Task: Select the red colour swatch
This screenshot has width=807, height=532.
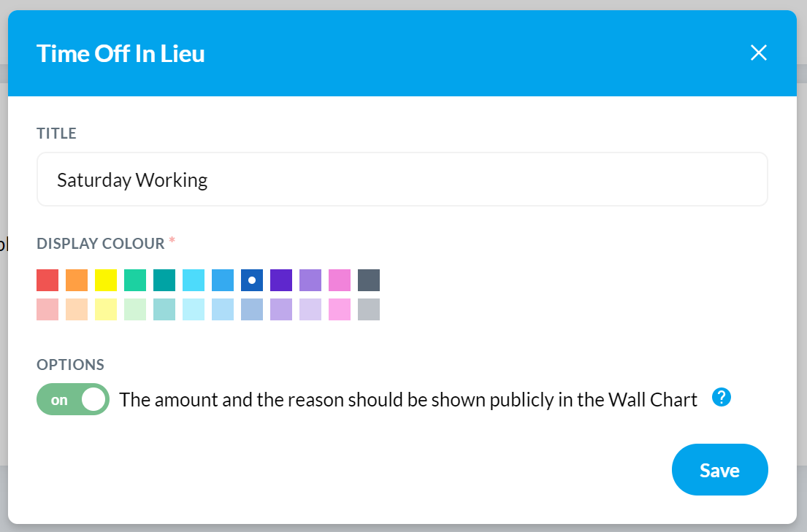Action: pos(47,280)
